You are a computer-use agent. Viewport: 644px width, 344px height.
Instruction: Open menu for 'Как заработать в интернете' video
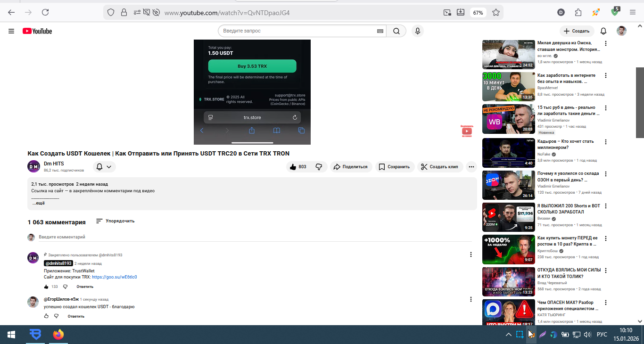pyautogui.click(x=606, y=75)
